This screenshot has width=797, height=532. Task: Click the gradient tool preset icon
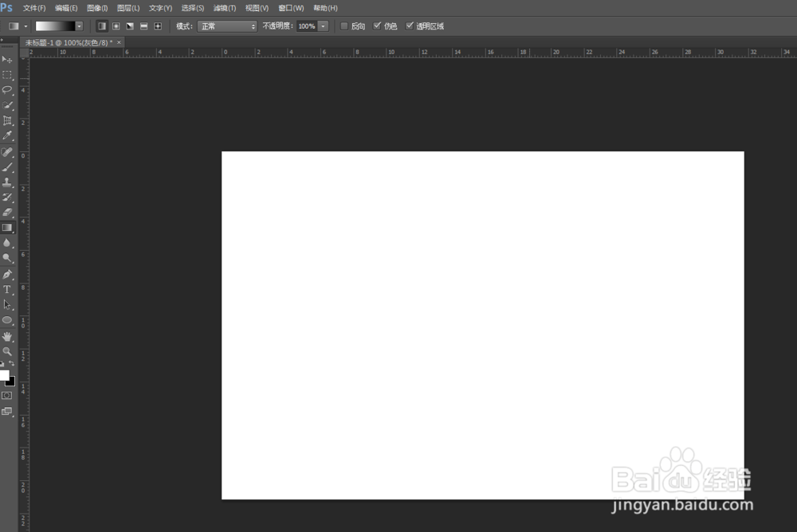pos(14,26)
